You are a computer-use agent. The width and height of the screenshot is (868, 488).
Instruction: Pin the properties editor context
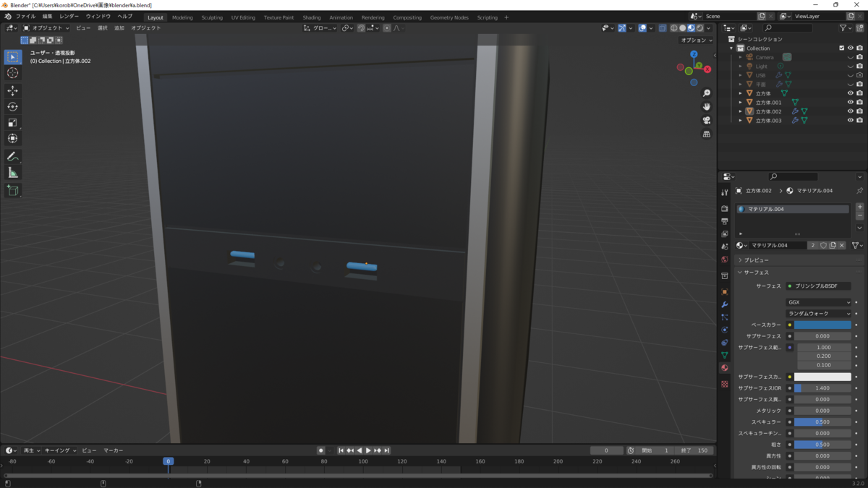pyautogui.click(x=859, y=191)
